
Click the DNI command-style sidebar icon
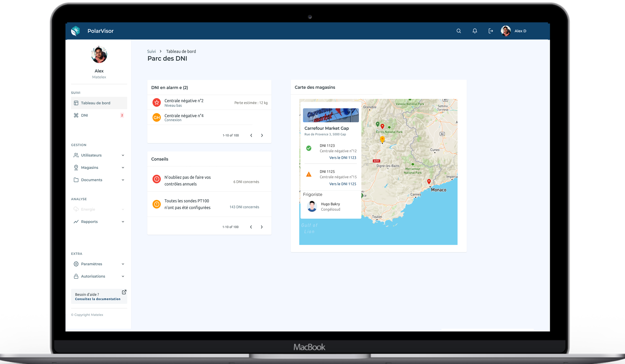pyautogui.click(x=76, y=115)
